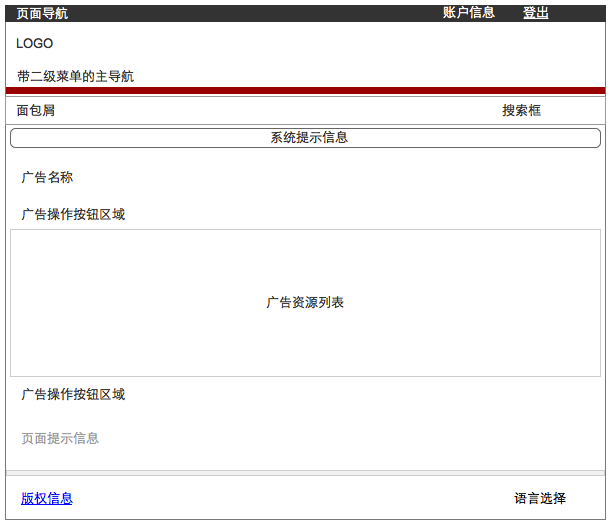613x527 pixels.
Task: Click the gray divider bar above the footer
Action: [305, 473]
